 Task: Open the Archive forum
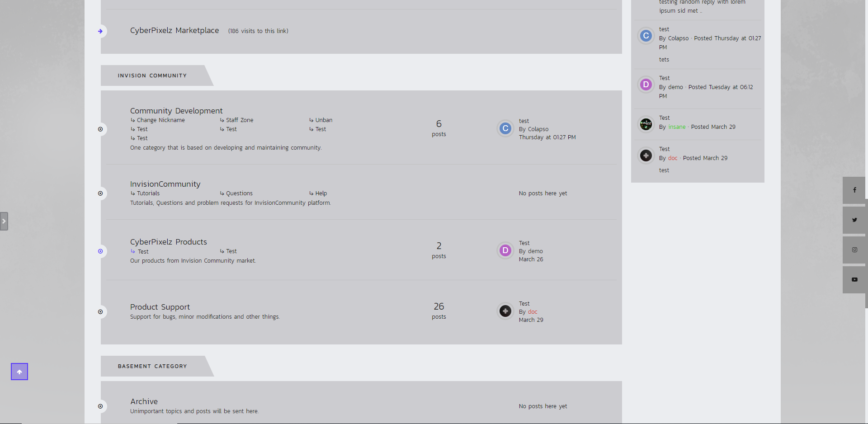tap(144, 401)
